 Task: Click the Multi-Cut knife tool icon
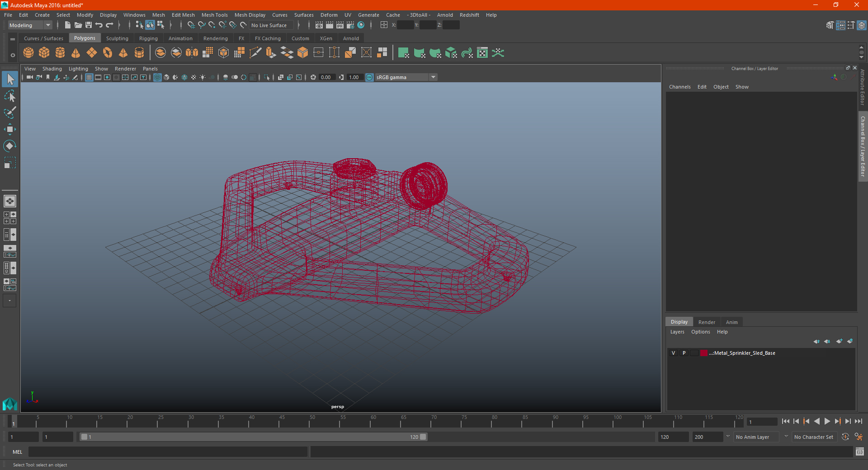(255, 53)
